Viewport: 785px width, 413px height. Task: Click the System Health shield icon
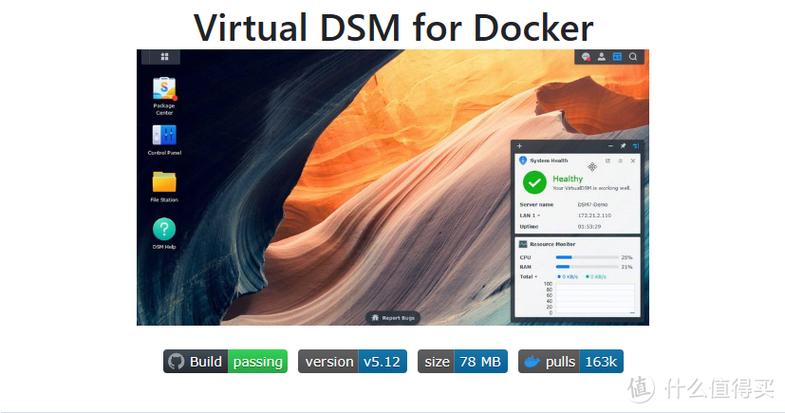[x=523, y=161]
